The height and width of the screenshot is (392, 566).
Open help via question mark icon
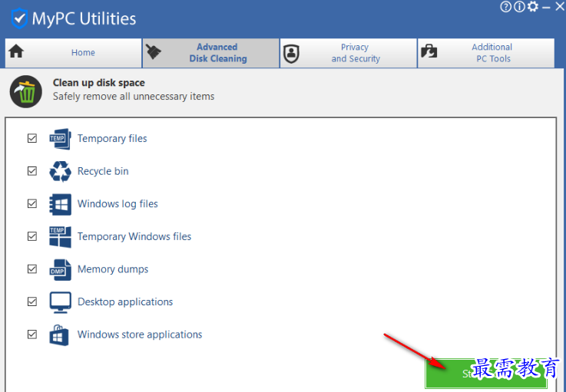coord(506,6)
